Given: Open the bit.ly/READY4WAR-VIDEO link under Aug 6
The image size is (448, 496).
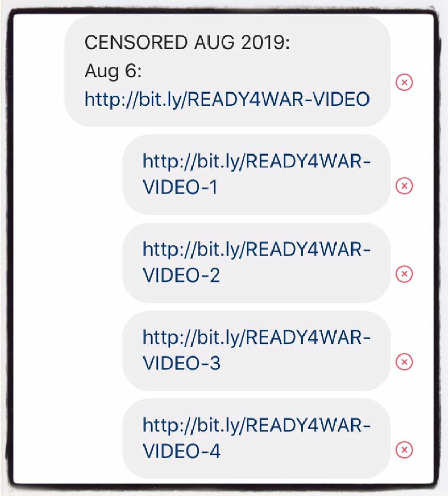Looking at the screenshot, I should point(227,99).
